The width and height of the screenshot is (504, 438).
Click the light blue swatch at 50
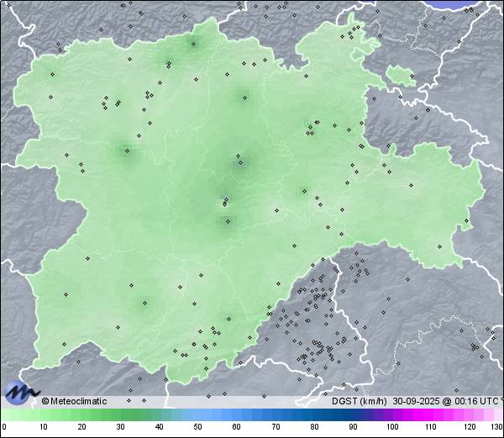tap(199, 414)
